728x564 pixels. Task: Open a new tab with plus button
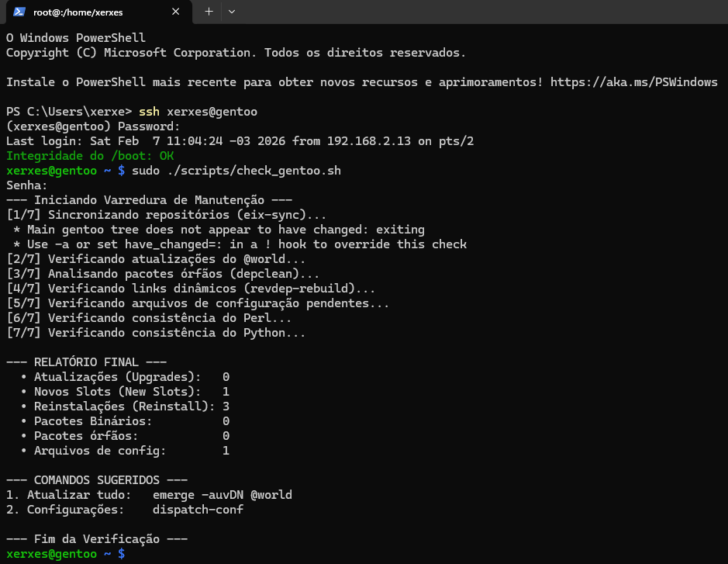click(x=209, y=12)
